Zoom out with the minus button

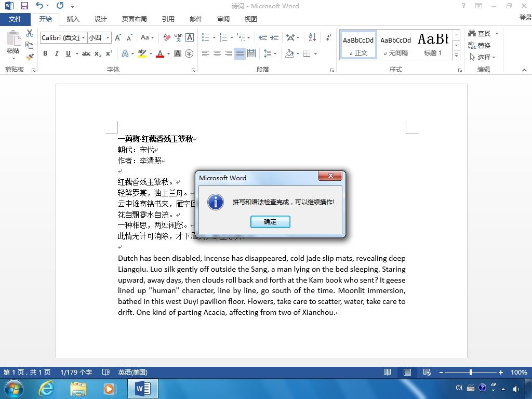point(441,372)
